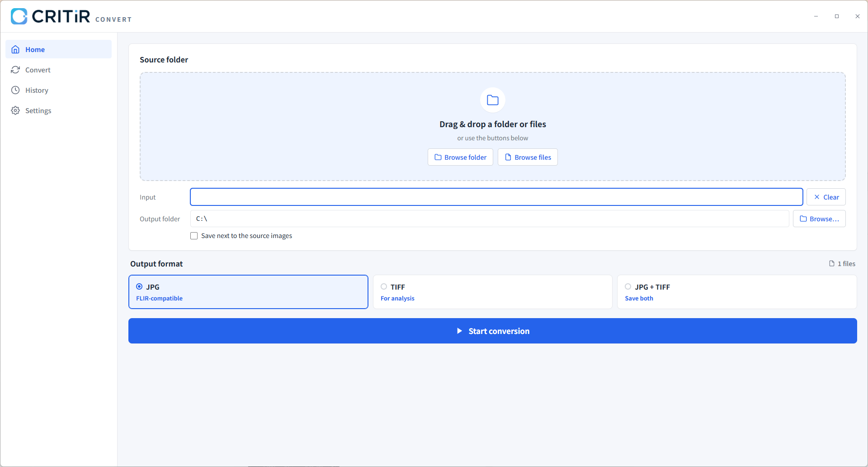Maximize the CRITiR Convert window
The width and height of the screenshot is (868, 467).
pyautogui.click(x=837, y=16)
